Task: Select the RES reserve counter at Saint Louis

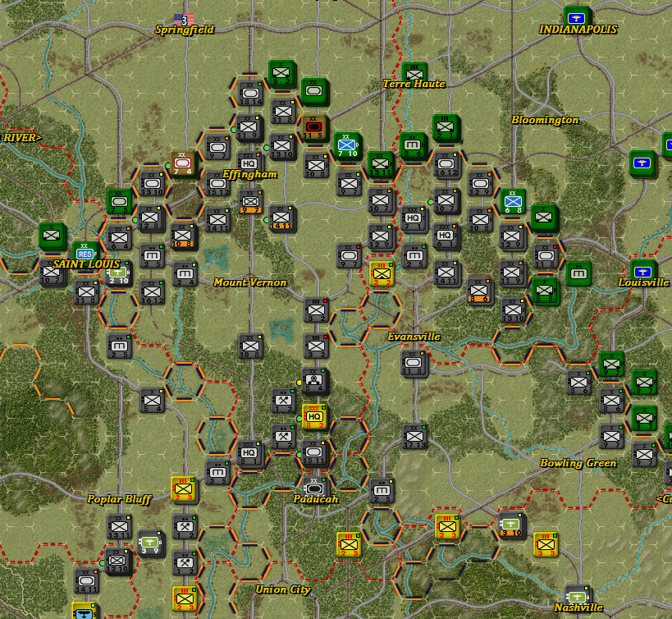Action: coord(85,253)
